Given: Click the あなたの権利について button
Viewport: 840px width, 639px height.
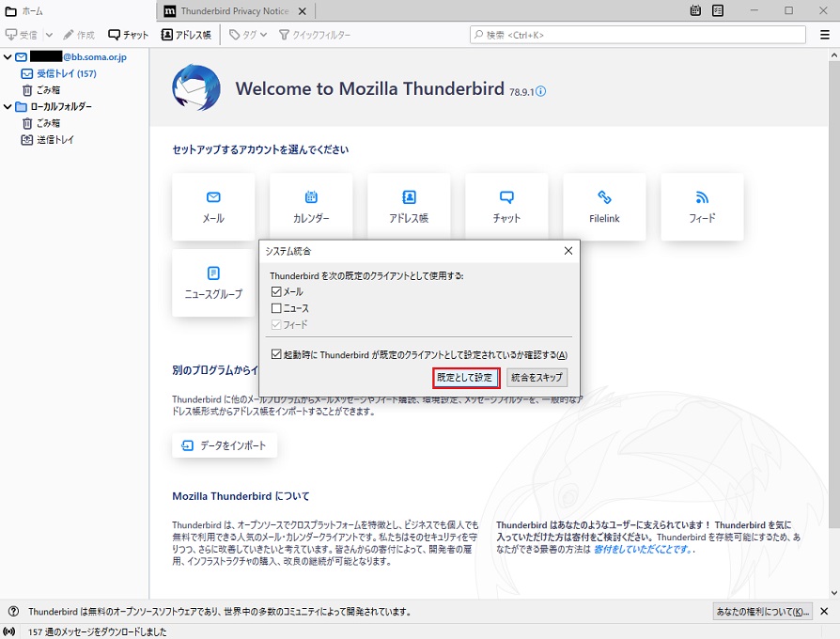Looking at the screenshot, I should (x=763, y=612).
